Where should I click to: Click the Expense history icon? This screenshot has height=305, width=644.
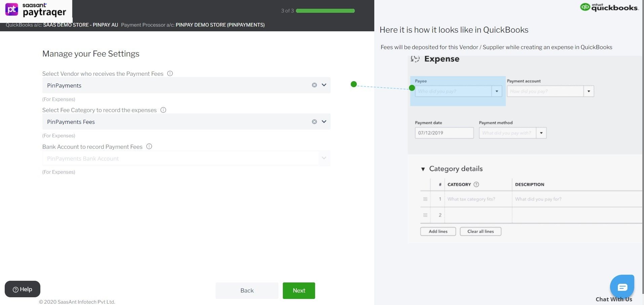(415, 59)
